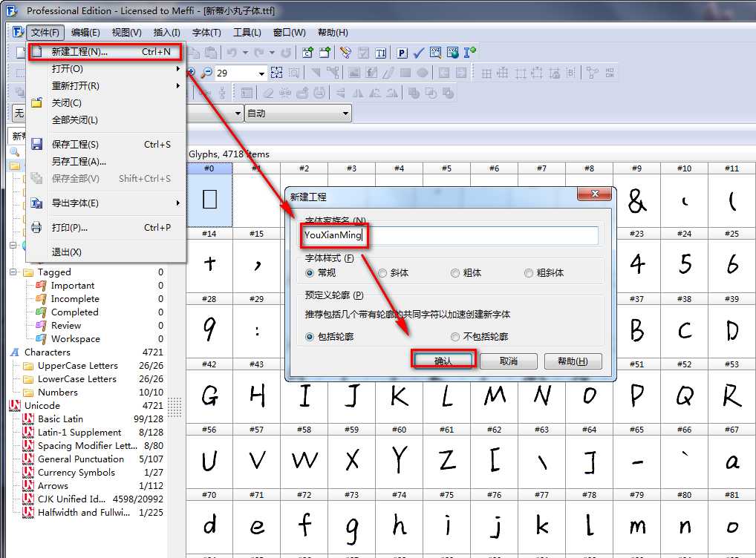Viewport: 756px width, 558px height.
Task: Open the Redo history dropdown arrow
Action: (x=272, y=53)
